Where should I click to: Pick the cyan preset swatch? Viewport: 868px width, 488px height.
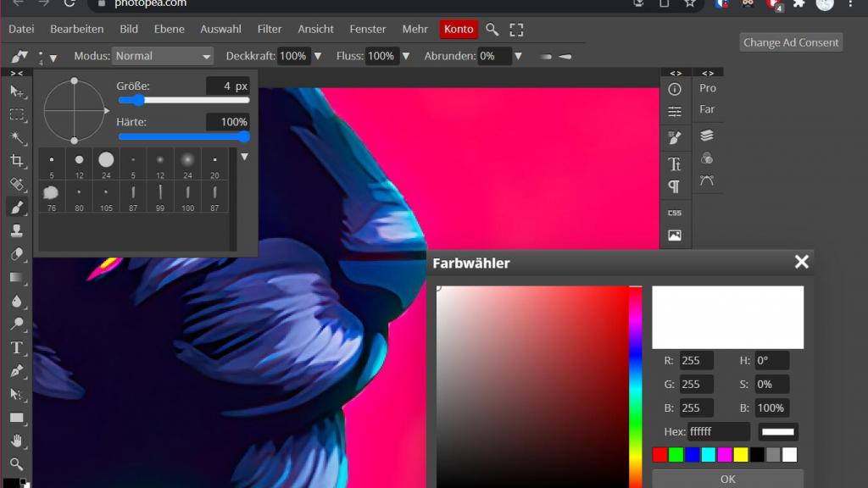pos(709,455)
